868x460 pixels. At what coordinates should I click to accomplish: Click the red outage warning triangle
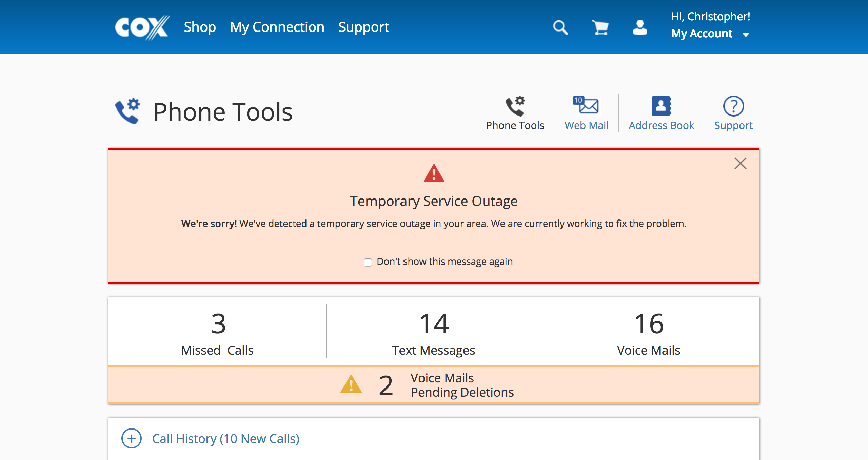pos(434,173)
